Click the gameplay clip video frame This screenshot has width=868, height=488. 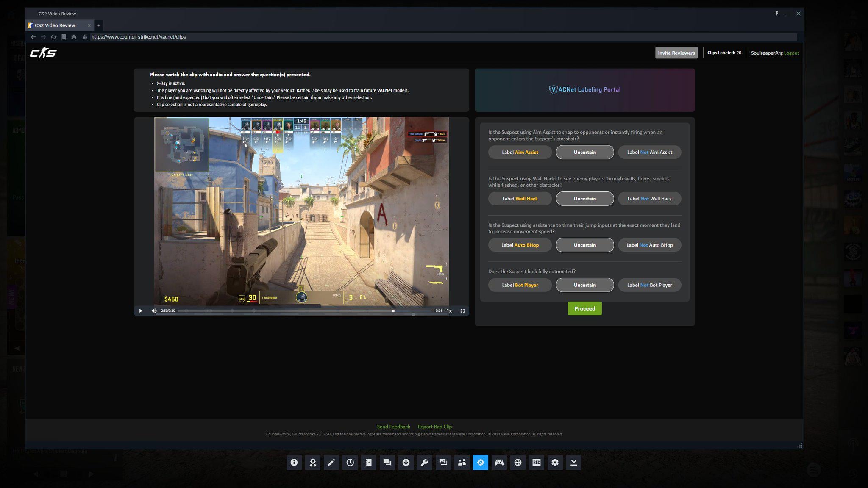[301, 211]
